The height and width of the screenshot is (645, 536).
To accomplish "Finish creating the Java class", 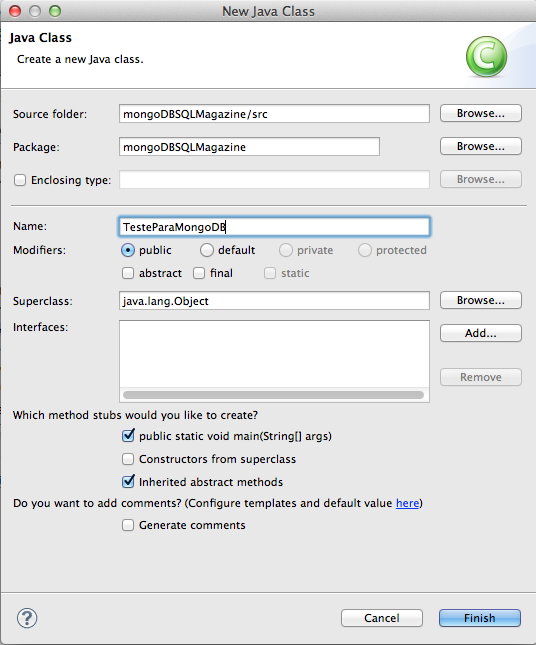I will point(480,618).
